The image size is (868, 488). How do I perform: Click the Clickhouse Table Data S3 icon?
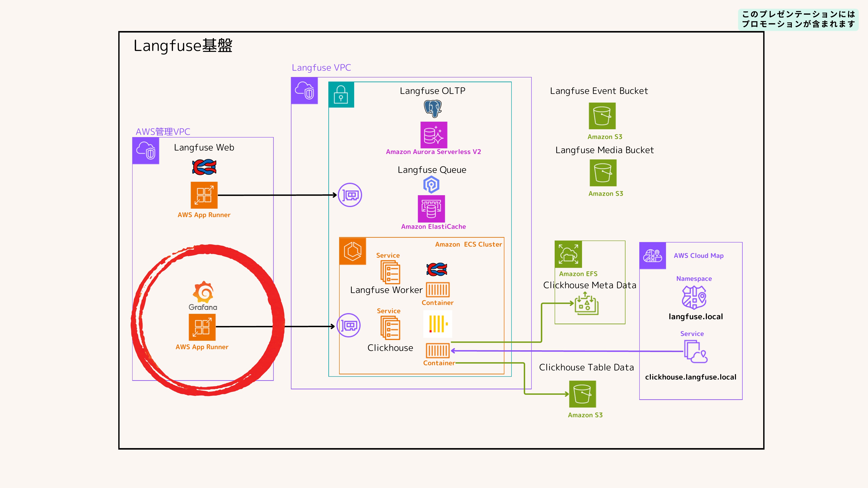(583, 394)
